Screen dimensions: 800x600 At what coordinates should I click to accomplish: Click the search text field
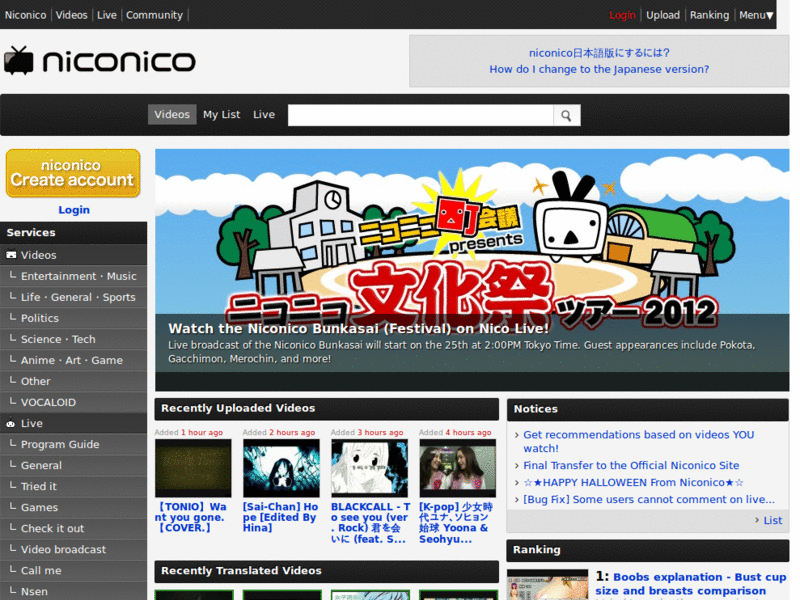pyautogui.click(x=420, y=115)
